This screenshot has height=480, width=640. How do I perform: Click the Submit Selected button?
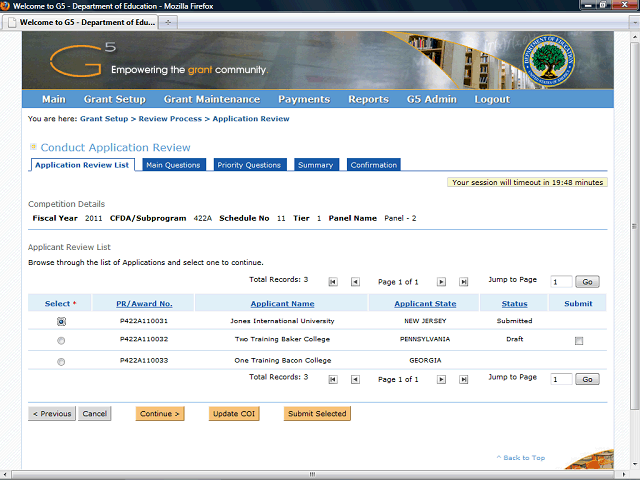tap(317, 413)
